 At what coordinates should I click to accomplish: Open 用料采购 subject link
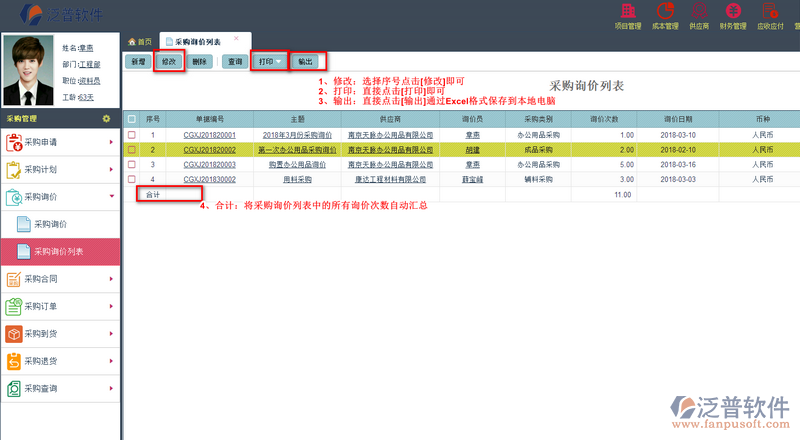pyautogui.click(x=297, y=180)
